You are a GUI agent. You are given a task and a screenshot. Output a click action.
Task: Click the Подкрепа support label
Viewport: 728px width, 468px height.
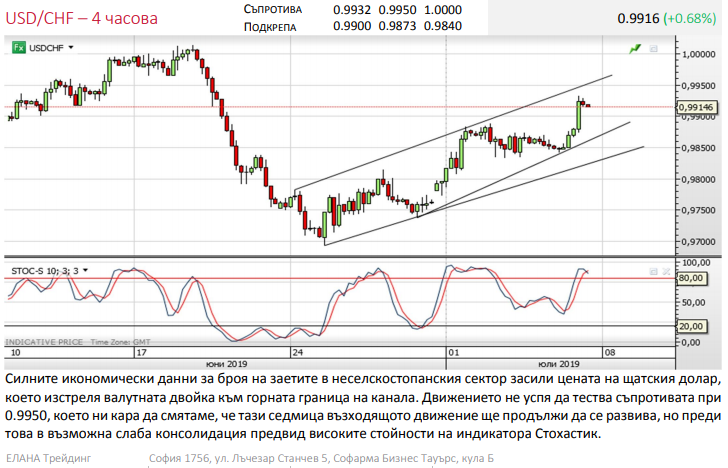coord(270,26)
